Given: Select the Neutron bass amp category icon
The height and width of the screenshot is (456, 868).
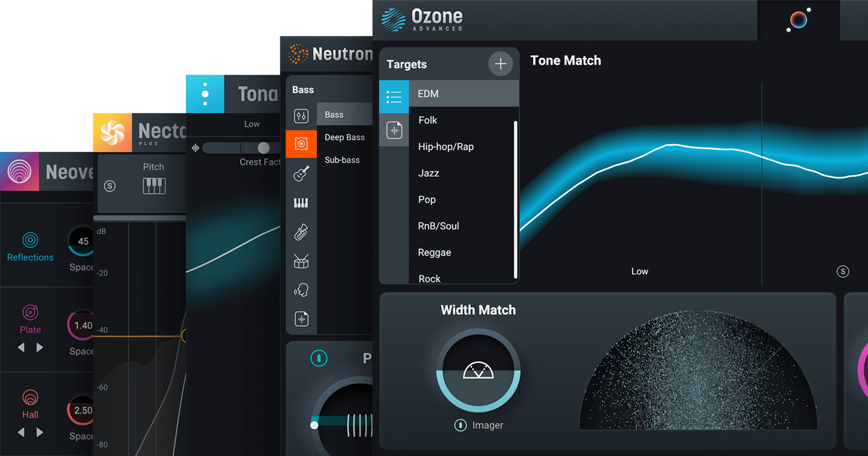Looking at the screenshot, I should (x=301, y=144).
